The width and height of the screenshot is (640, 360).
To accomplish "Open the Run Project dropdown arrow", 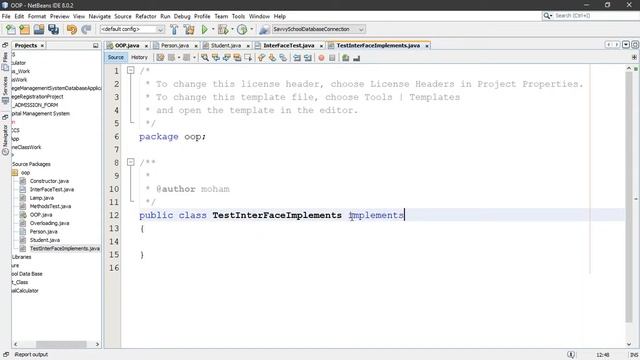I will point(213,29).
